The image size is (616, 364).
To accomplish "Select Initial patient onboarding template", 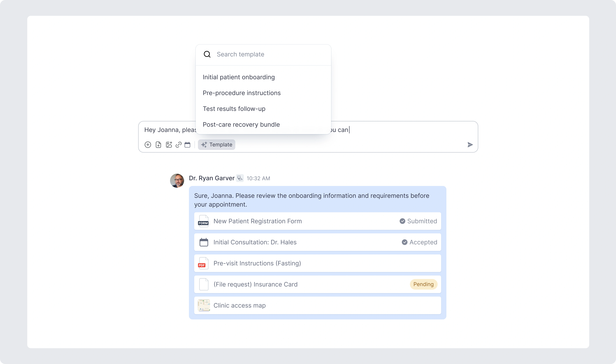I will [x=239, y=77].
